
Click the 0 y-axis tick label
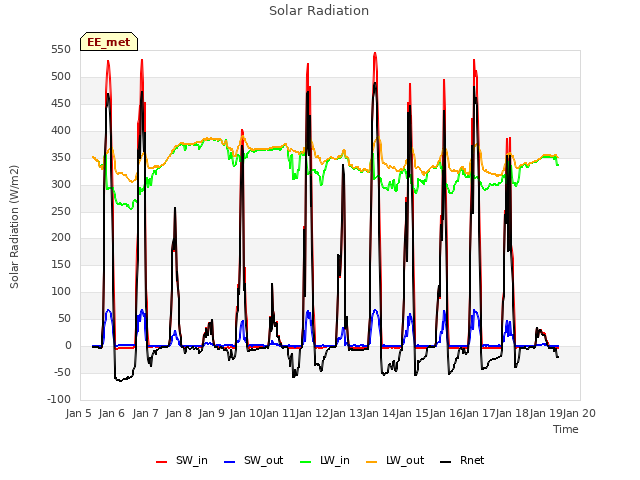pos(68,346)
